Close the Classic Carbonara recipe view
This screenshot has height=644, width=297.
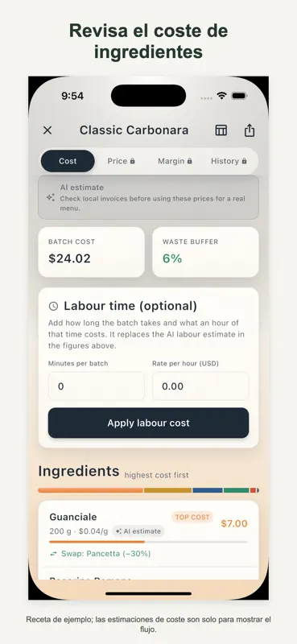coord(47,130)
